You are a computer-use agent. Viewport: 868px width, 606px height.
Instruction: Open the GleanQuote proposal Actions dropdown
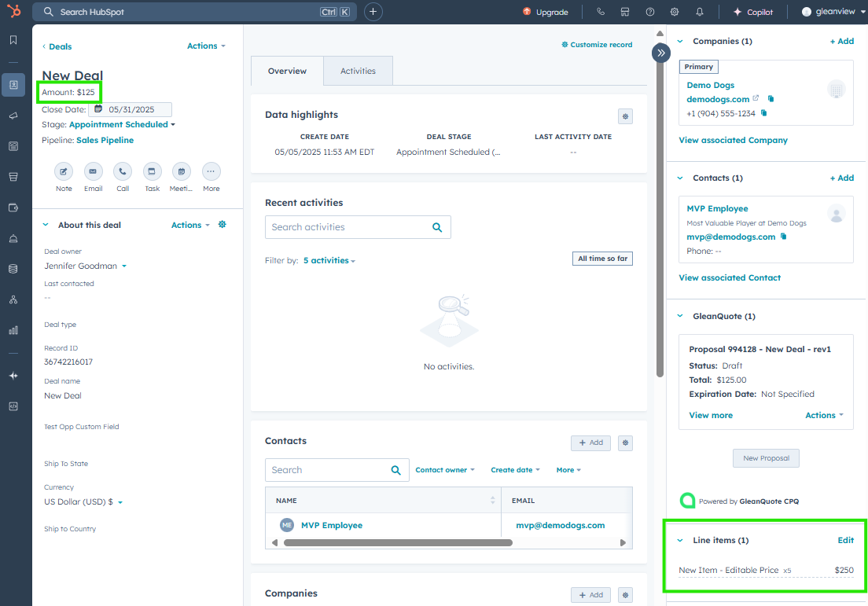(824, 415)
